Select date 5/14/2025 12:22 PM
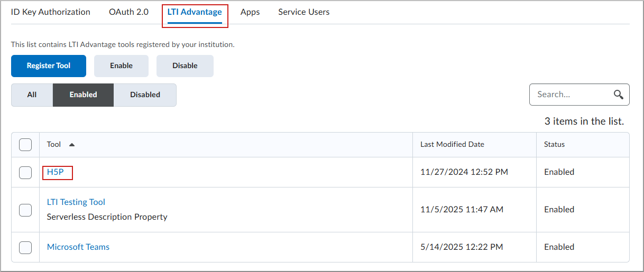The image size is (644, 272). click(462, 247)
